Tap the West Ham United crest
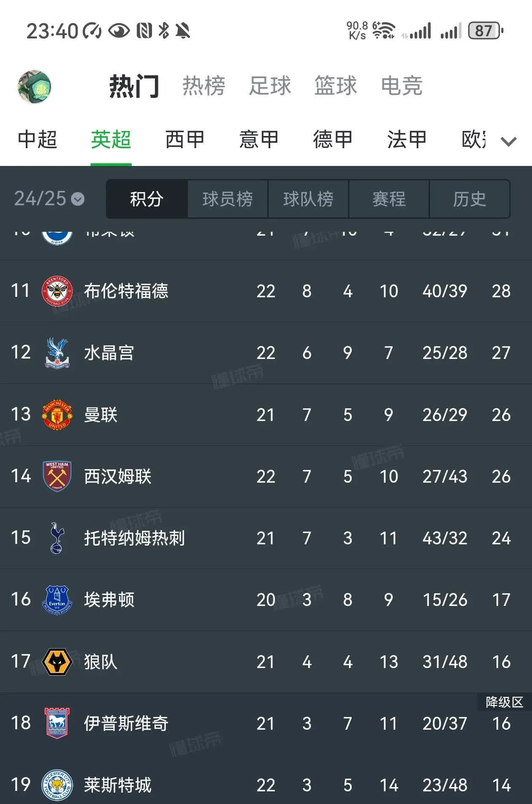 click(57, 476)
